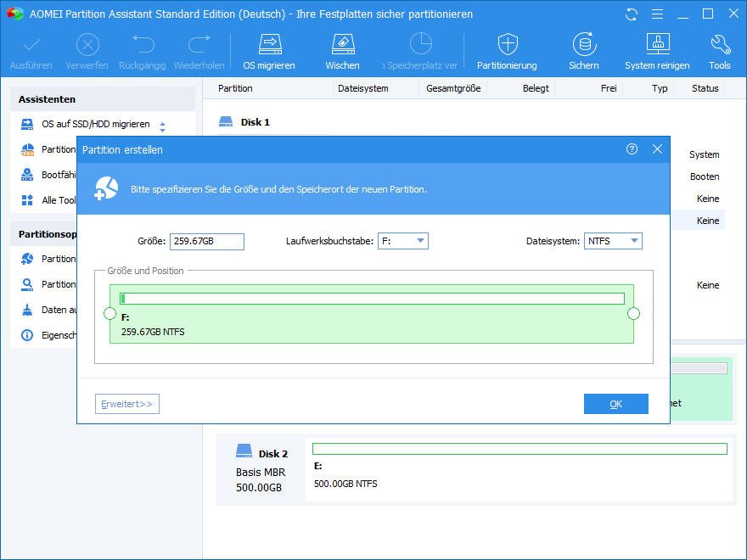Click the refresh icon in title bar
The width and height of the screenshot is (747, 560).
pos(631,14)
